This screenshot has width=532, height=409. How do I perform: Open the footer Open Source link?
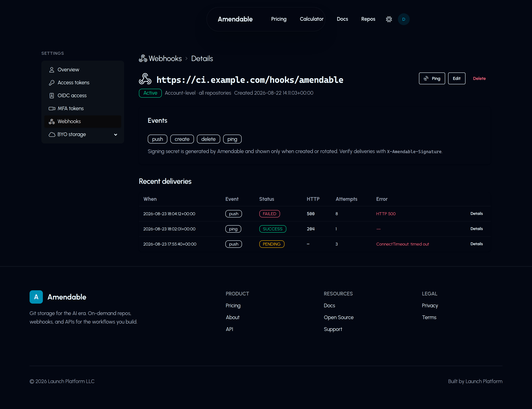[x=338, y=317]
